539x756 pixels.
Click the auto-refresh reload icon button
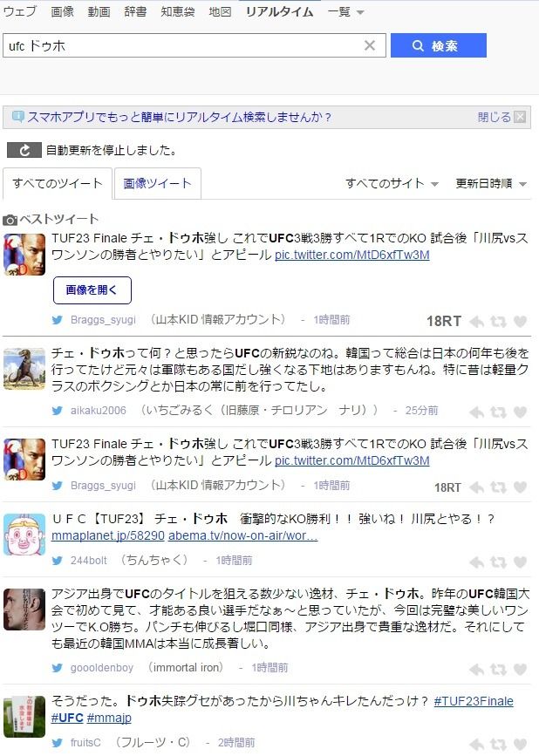(24, 151)
